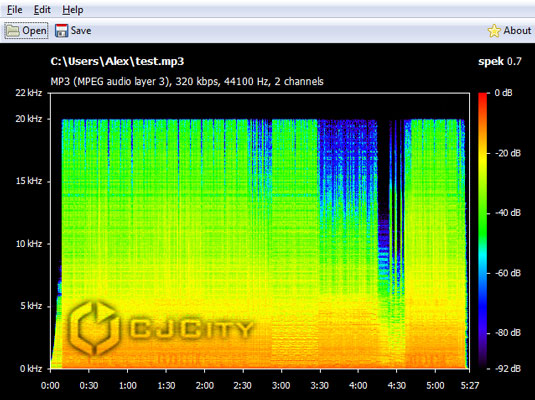Click the Open folder icon

[x=13, y=31]
